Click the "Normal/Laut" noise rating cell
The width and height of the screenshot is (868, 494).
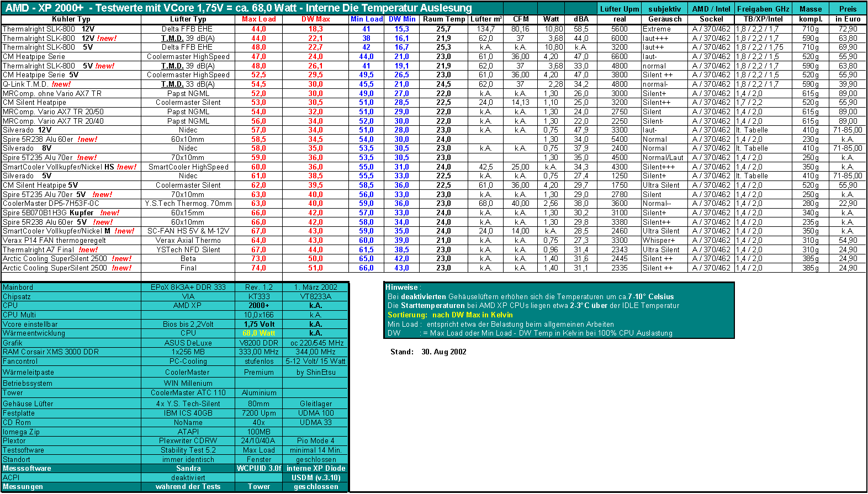tap(663, 157)
